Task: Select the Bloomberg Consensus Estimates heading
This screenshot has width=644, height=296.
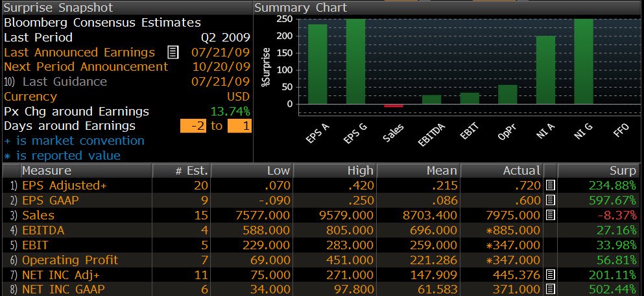Action: tap(102, 23)
